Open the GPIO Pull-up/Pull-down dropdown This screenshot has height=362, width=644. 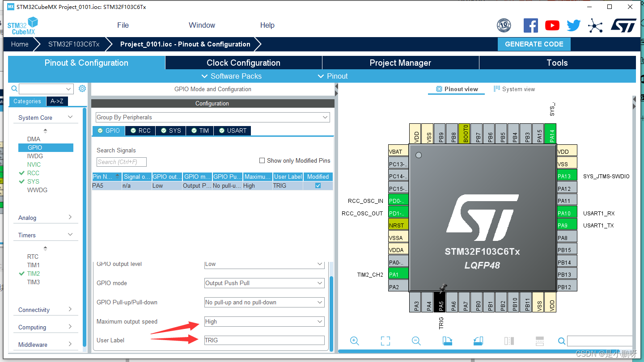tap(264, 302)
